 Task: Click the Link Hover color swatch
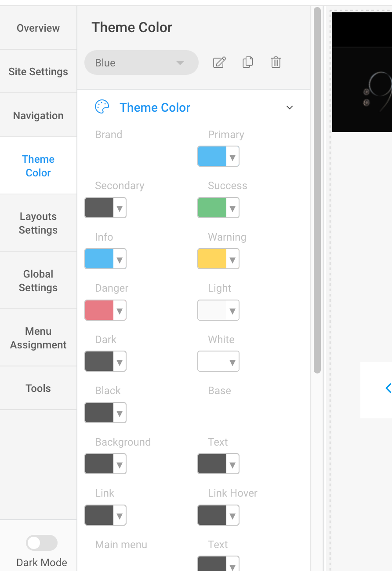point(212,516)
